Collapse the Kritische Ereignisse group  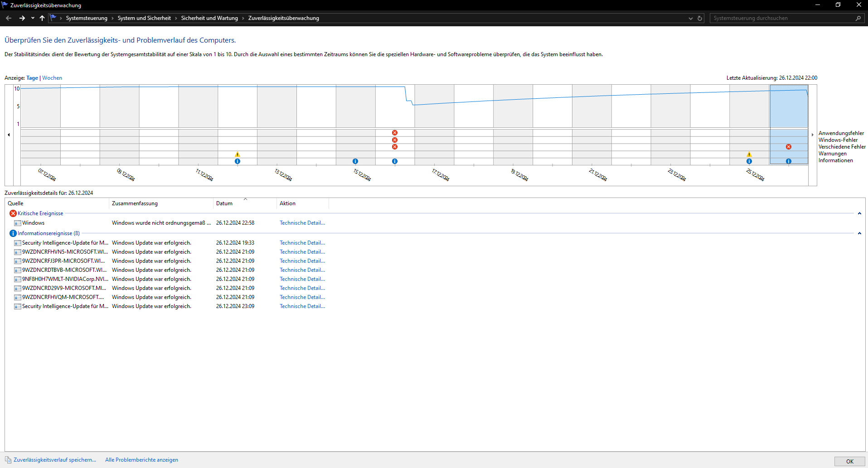(x=859, y=213)
